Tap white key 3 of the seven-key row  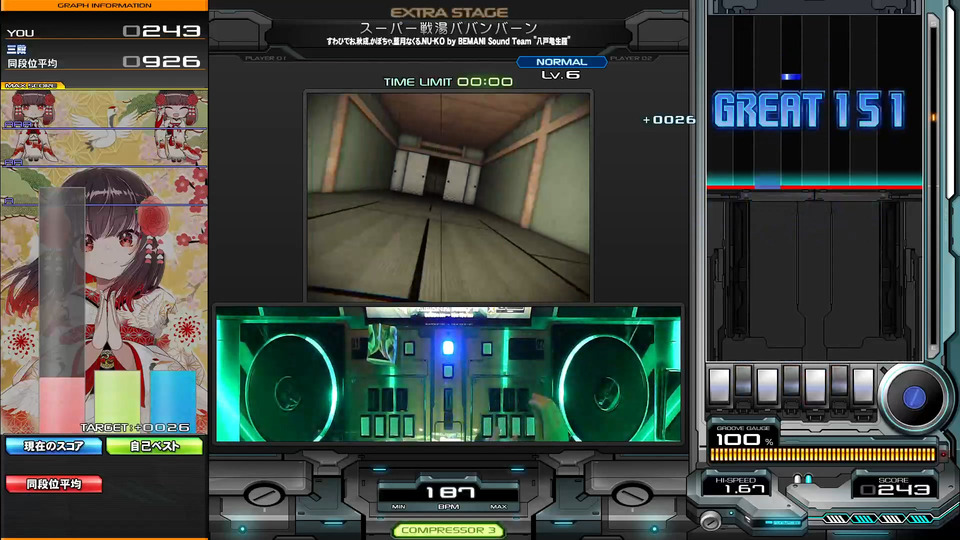[x=767, y=384]
